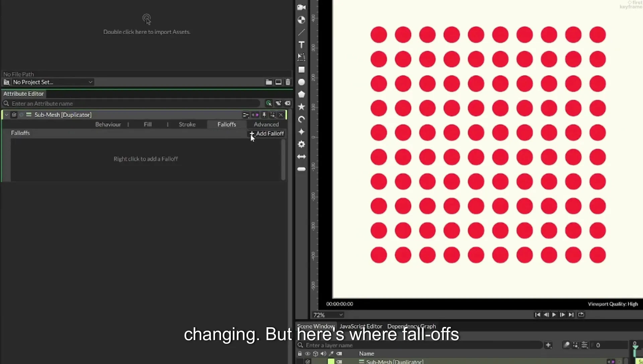Jump to first frame

(538, 314)
